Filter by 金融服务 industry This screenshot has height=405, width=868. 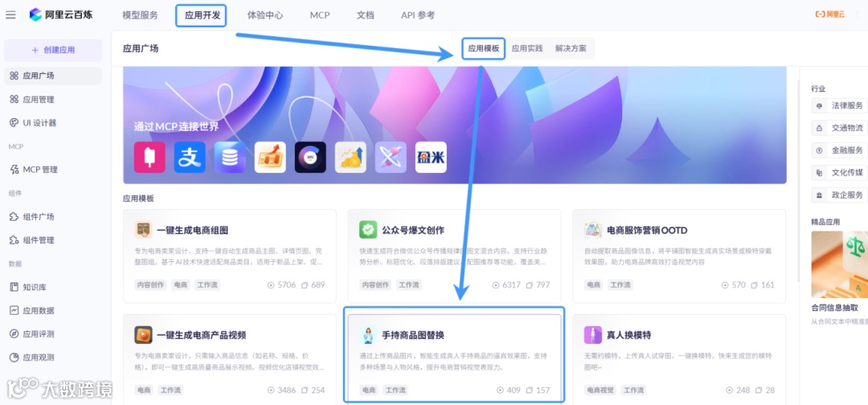point(839,150)
